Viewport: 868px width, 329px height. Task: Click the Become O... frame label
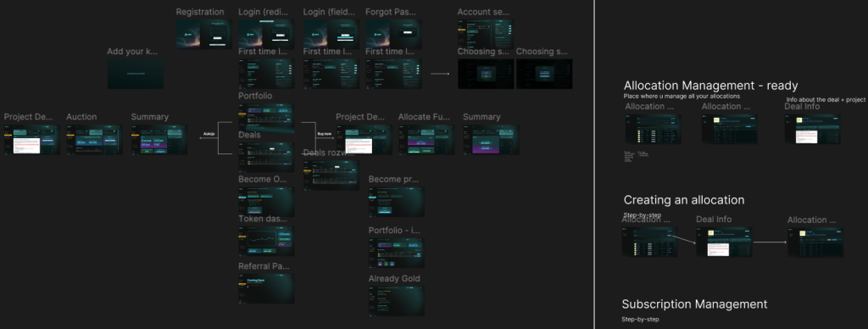pos(264,180)
